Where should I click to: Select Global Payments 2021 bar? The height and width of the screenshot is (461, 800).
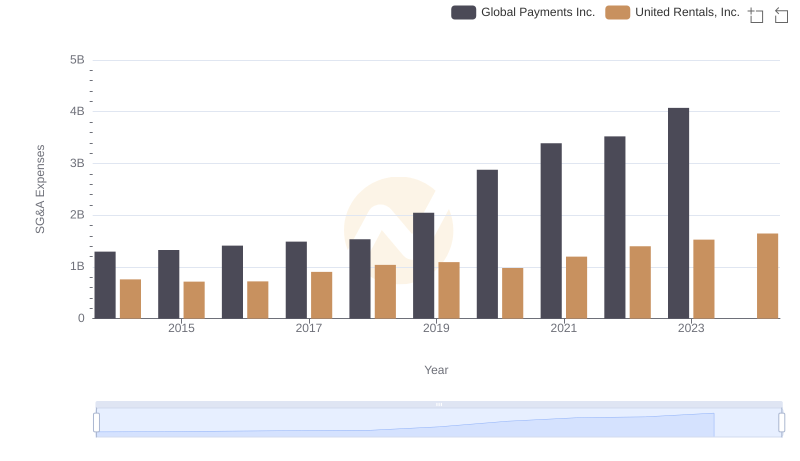[x=551, y=231]
